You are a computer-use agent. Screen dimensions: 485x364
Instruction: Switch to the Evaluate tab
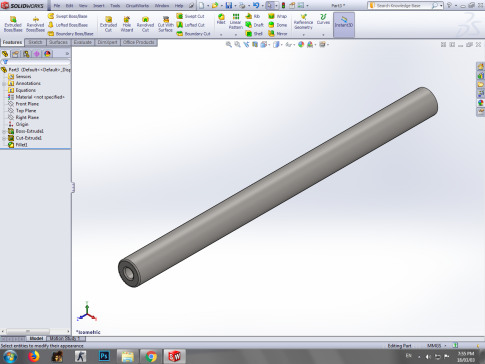[83, 42]
